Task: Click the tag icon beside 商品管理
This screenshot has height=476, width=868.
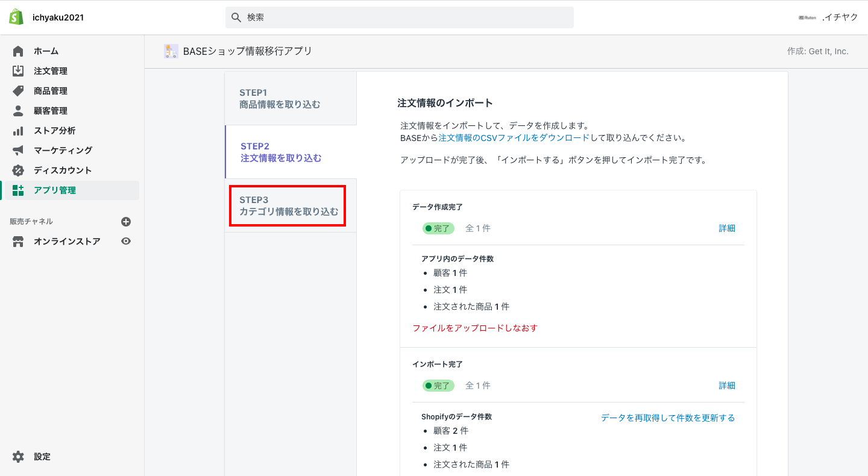Action: click(18, 91)
